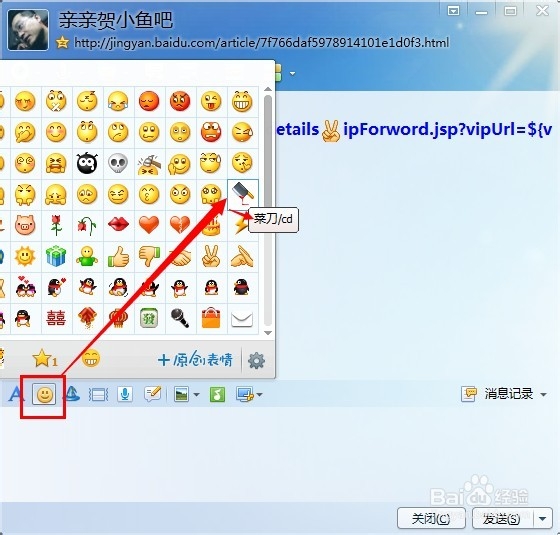Insert the envelope emoticon
This screenshot has height=535, width=560.
pyautogui.click(x=242, y=319)
